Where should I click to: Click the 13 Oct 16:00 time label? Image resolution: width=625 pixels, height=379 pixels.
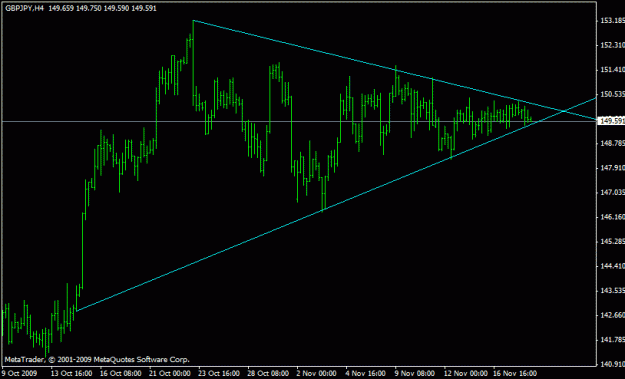[72, 373]
